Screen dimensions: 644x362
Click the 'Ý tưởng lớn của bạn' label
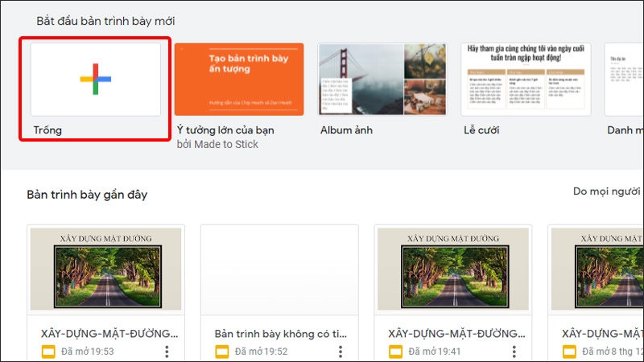click(x=225, y=130)
